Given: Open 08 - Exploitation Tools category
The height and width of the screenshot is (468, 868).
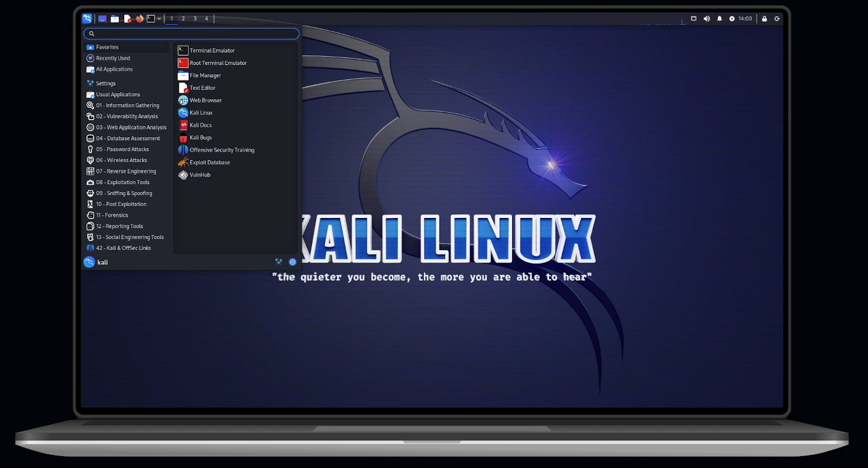Looking at the screenshot, I should pyautogui.click(x=127, y=182).
